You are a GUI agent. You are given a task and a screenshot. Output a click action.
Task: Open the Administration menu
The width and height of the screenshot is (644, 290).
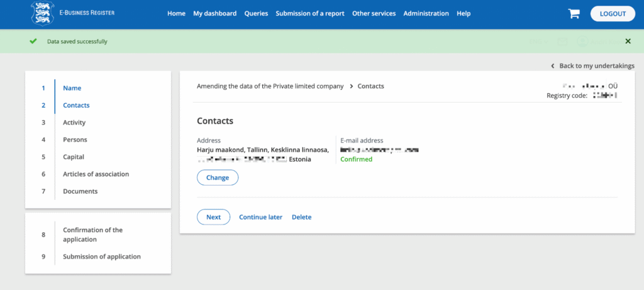(426, 14)
